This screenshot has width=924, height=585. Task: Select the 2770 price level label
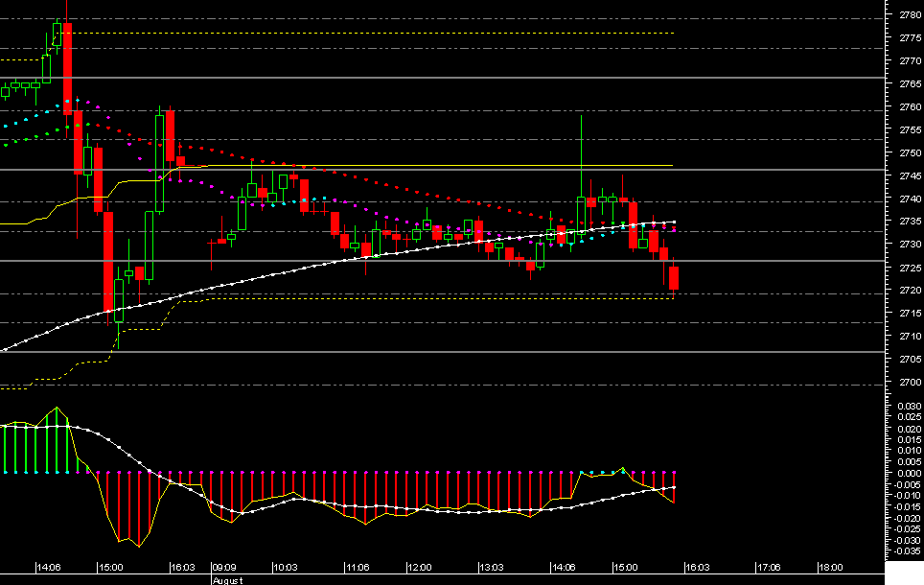coord(910,60)
